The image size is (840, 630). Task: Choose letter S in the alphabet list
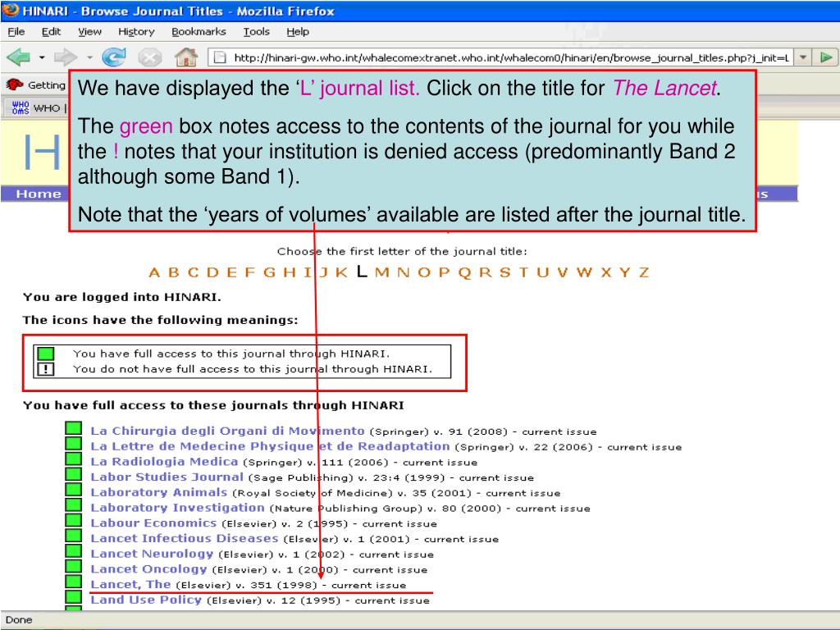(504, 272)
